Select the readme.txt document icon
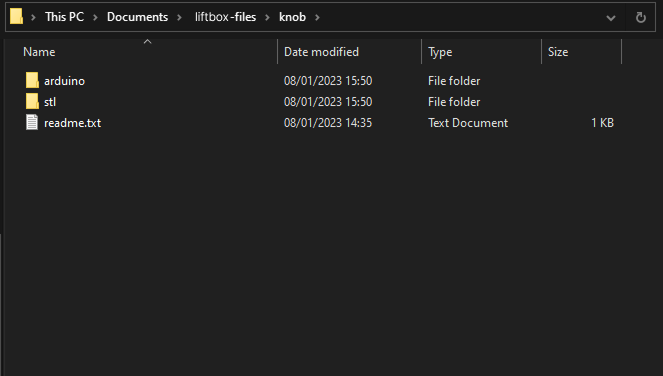Image resolution: width=663 pixels, height=376 pixels. pos(32,123)
